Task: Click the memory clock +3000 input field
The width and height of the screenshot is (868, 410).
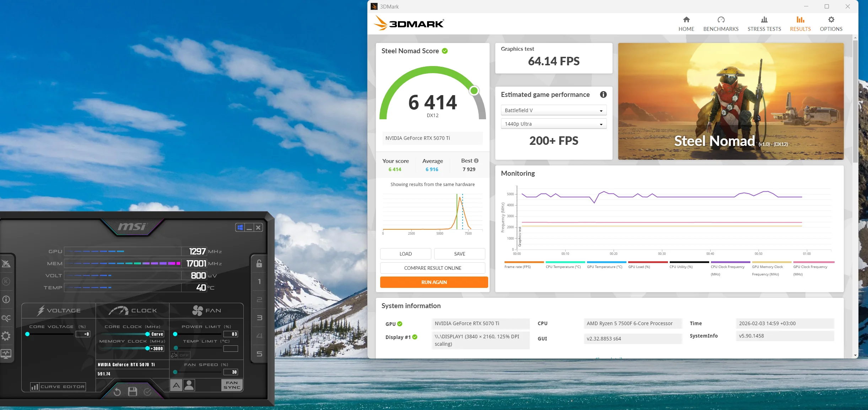Action: (x=157, y=349)
